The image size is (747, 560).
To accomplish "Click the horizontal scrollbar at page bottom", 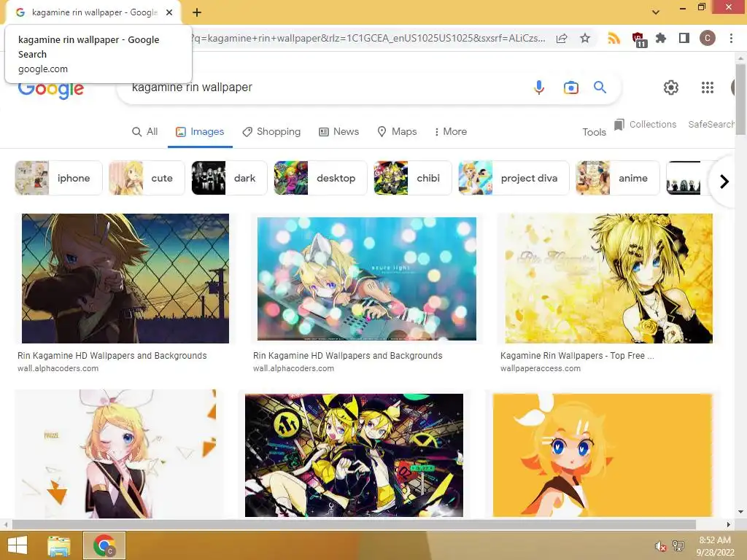I will [x=354, y=524].
